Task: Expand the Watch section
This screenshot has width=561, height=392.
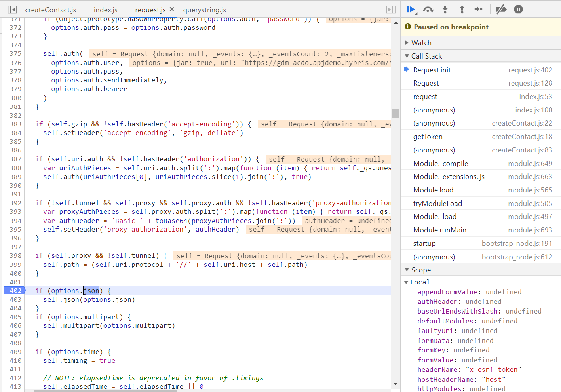Action: 481,43
